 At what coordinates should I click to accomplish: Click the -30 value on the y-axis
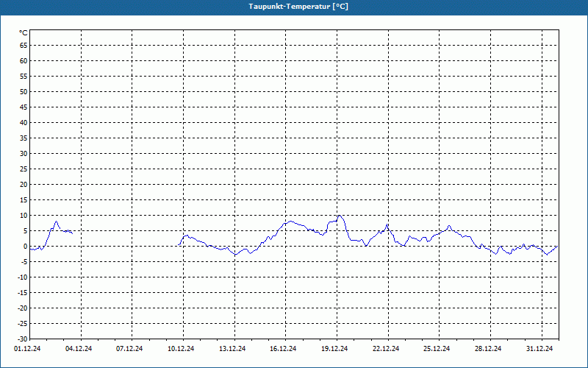point(23,339)
